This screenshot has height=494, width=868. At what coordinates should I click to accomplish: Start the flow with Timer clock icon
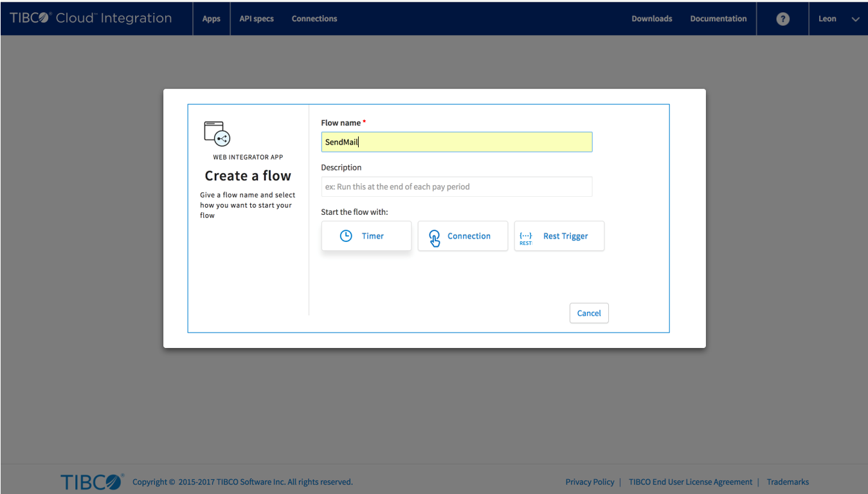tap(346, 236)
